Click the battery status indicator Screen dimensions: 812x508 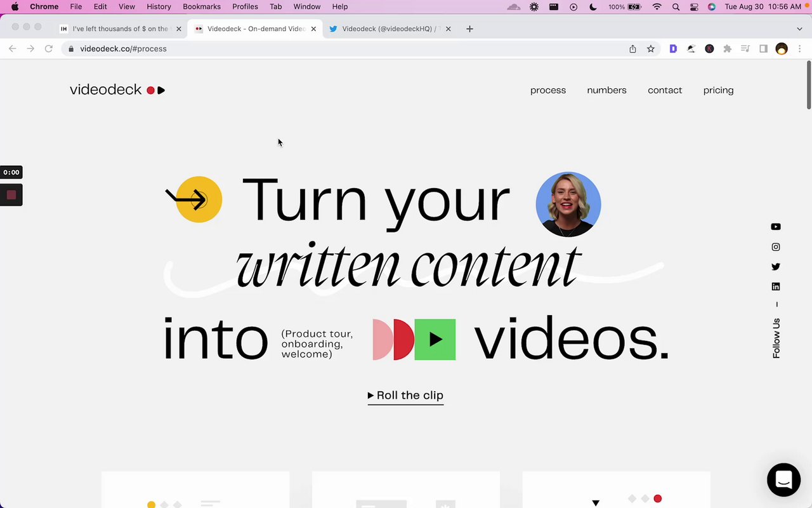pos(625,6)
